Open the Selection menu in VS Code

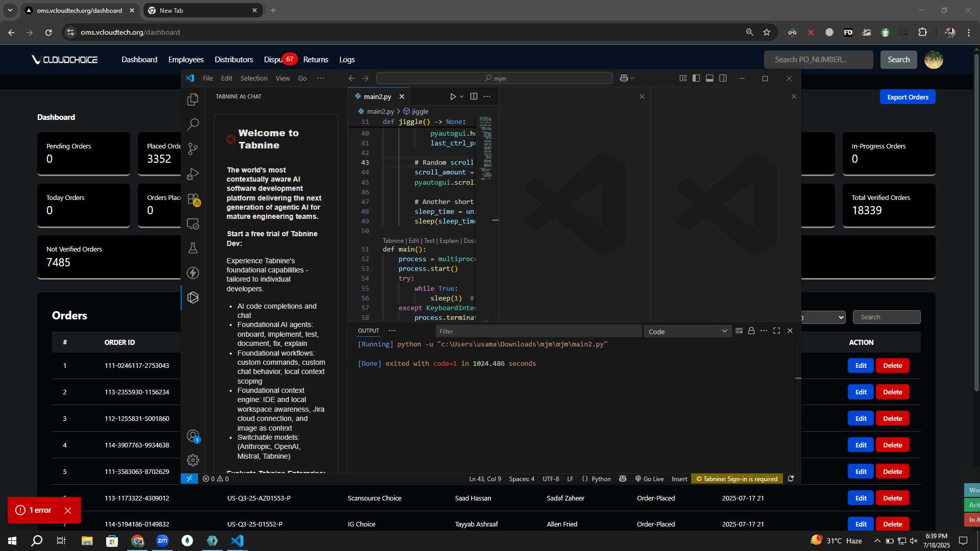click(x=254, y=78)
